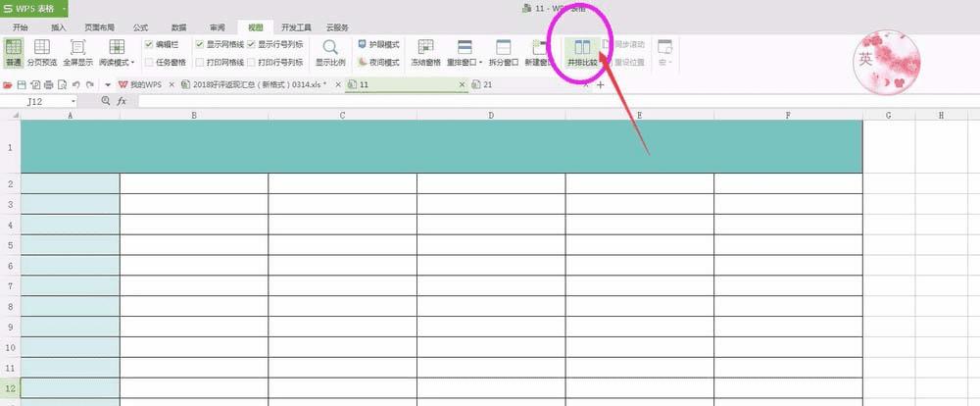Screen dimensions: 980x406
Task: Switch to the 页面布局 ribbon tab
Action: tap(99, 27)
